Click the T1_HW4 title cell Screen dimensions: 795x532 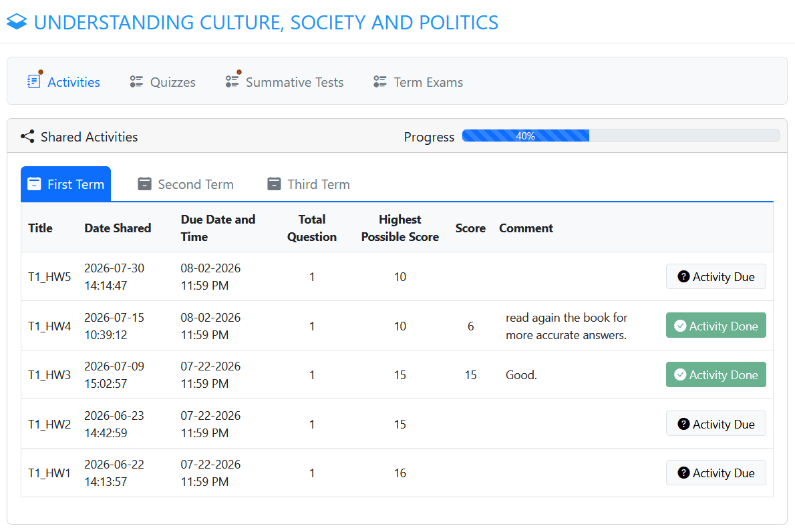point(49,326)
